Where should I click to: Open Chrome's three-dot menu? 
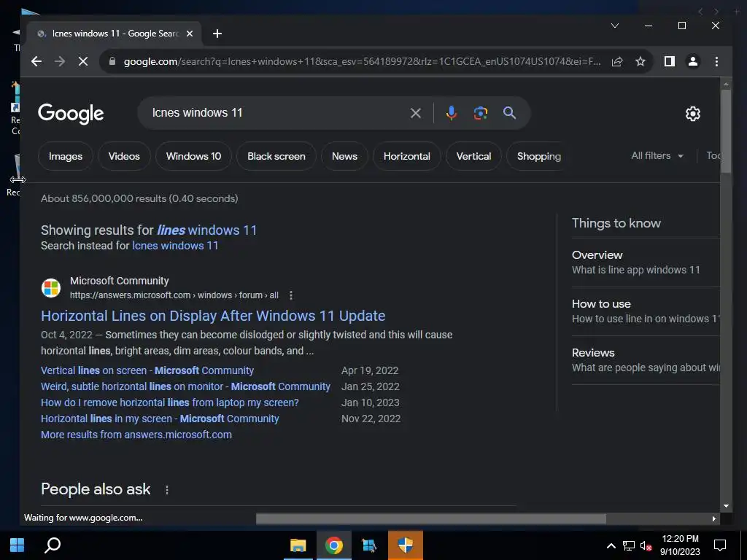click(716, 61)
